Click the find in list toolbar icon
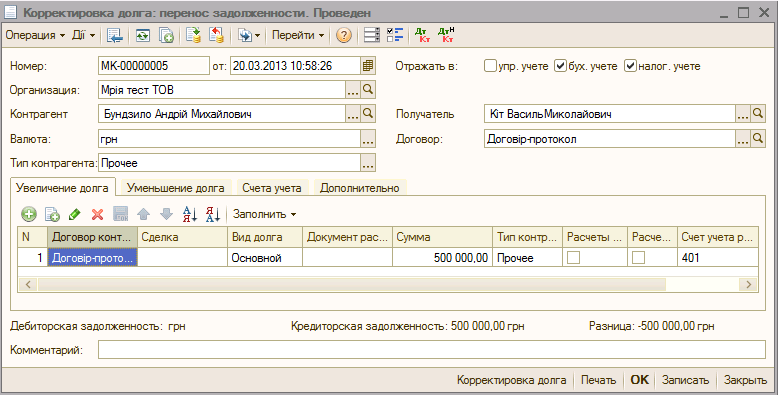Image resolution: width=778 pixels, height=395 pixels. tap(115, 35)
